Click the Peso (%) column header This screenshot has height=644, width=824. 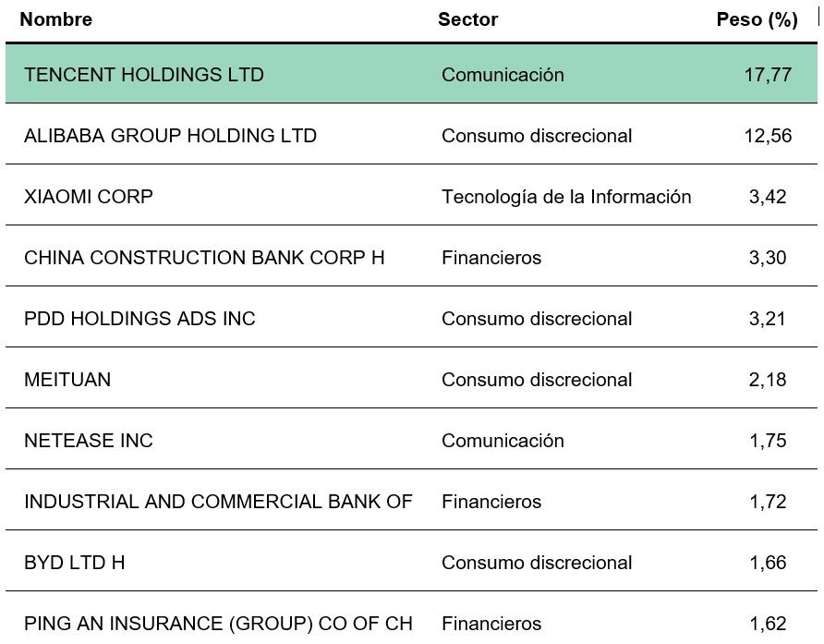(x=757, y=19)
